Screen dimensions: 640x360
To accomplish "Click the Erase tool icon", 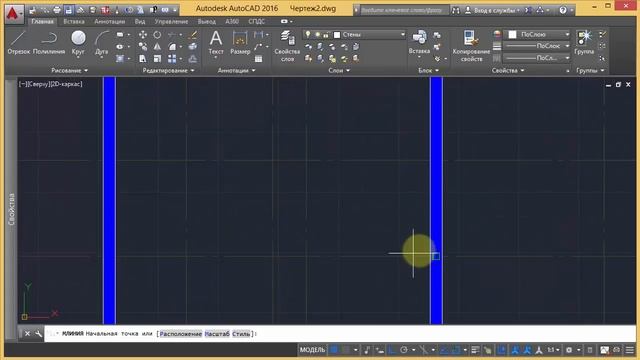I will (193, 35).
